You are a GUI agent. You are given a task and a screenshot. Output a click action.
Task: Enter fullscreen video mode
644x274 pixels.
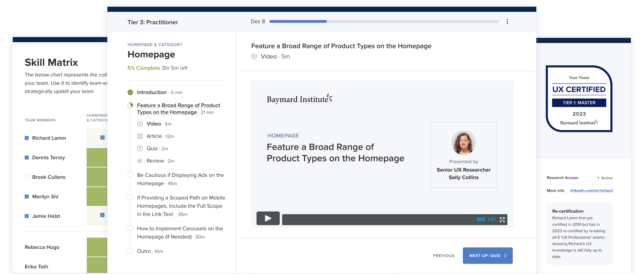coord(502,219)
